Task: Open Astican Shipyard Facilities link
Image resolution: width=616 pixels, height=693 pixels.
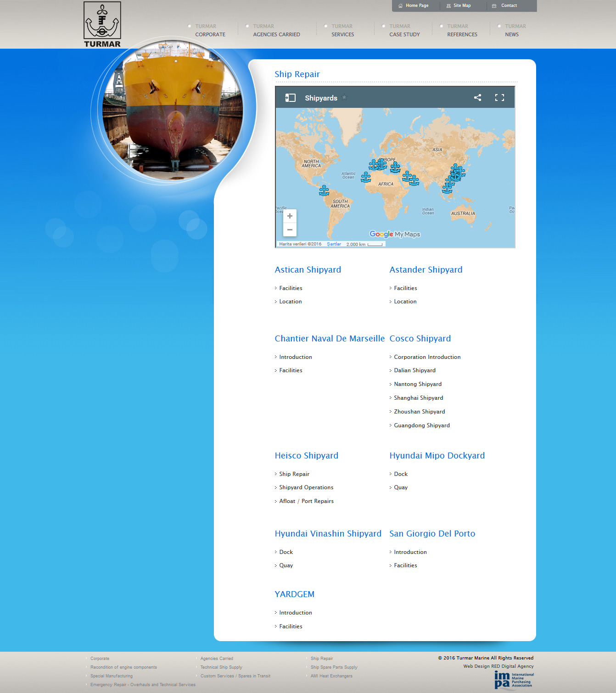Action: [291, 288]
